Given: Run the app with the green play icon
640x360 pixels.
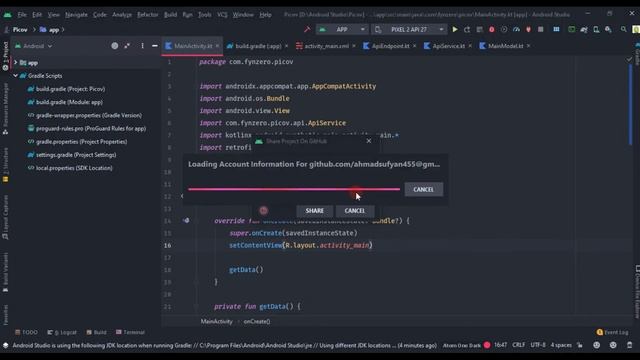Looking at the screenshot, I should point(455,29).
